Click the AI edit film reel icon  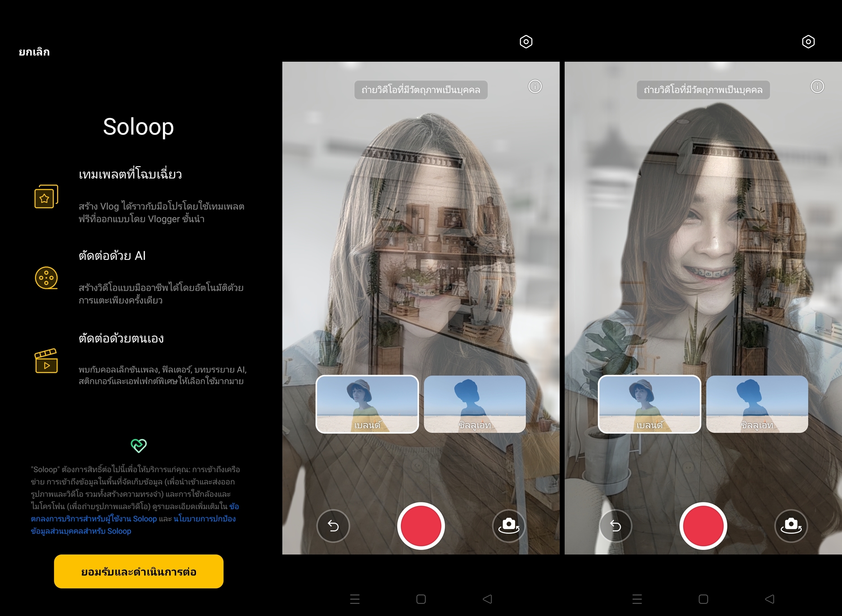click(x=46, y=278)
